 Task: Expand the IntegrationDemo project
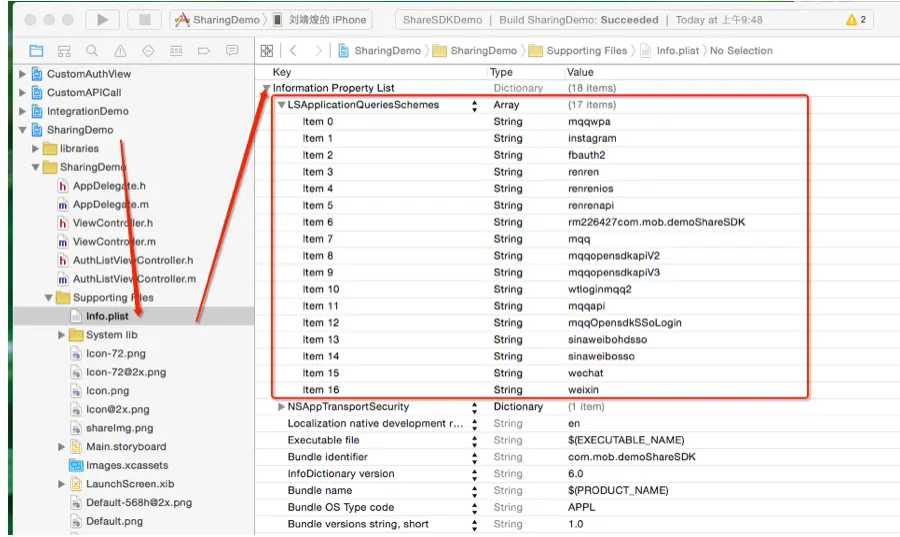click(22, 111)
